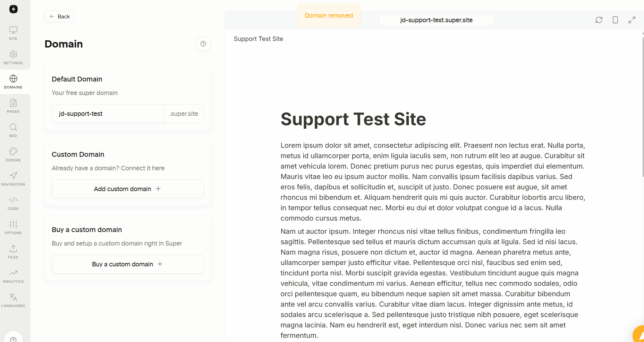Click the Support Test Site header link
644x342 pixels.
(259, 39)
